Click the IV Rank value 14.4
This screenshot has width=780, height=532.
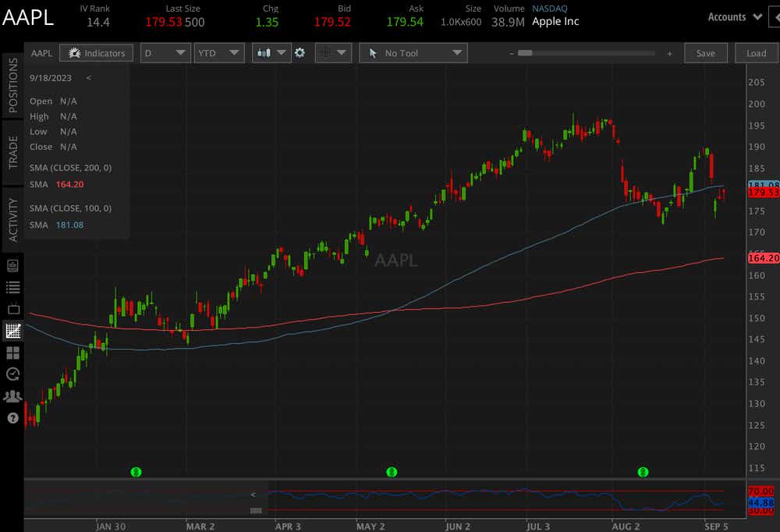[x=98, y=22]
